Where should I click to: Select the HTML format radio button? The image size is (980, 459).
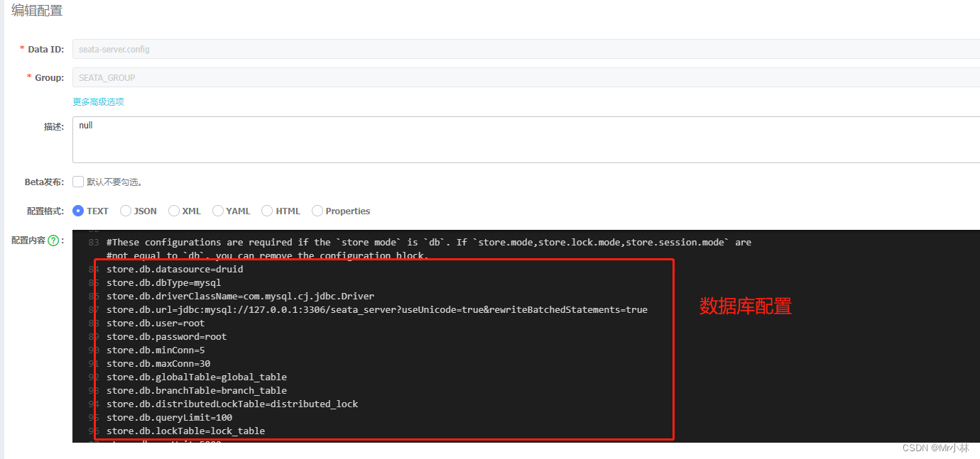pos(267,211)
